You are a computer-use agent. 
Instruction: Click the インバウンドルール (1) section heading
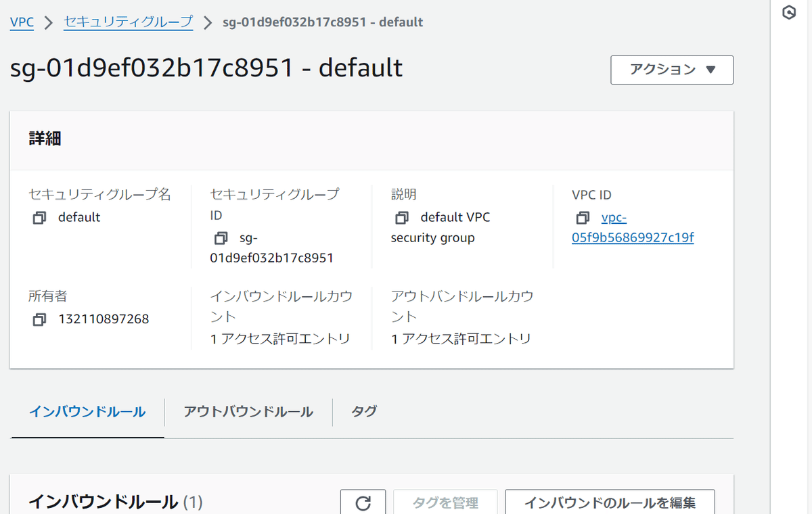(x=116, y=502)
